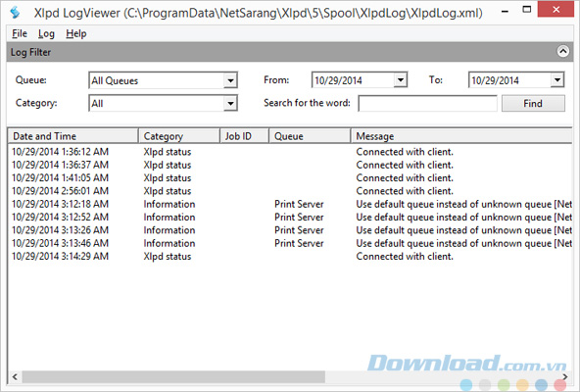The image size is (580, 392).
Task: Sort by Job ID column header
Action: [245, 136]
